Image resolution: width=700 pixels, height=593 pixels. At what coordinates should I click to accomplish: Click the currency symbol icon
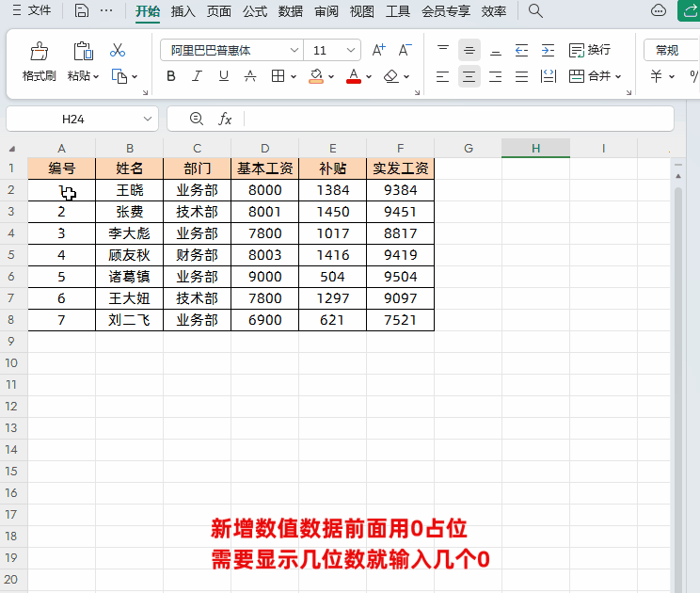656,76
